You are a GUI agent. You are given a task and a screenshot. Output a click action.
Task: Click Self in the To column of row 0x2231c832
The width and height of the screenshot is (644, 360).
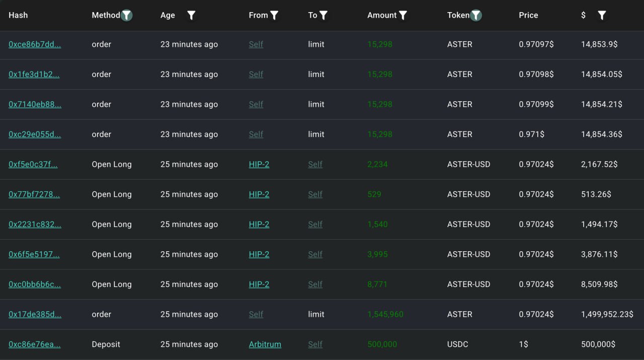pyautogui.click(x=315, y=224)
